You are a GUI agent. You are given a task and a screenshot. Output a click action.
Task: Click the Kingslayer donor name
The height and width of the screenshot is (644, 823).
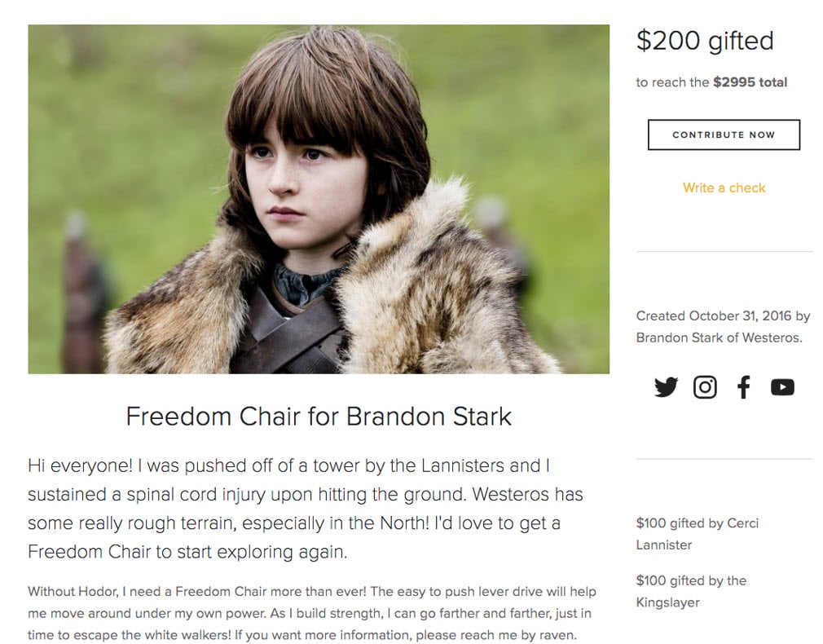(x=667, y=602)
